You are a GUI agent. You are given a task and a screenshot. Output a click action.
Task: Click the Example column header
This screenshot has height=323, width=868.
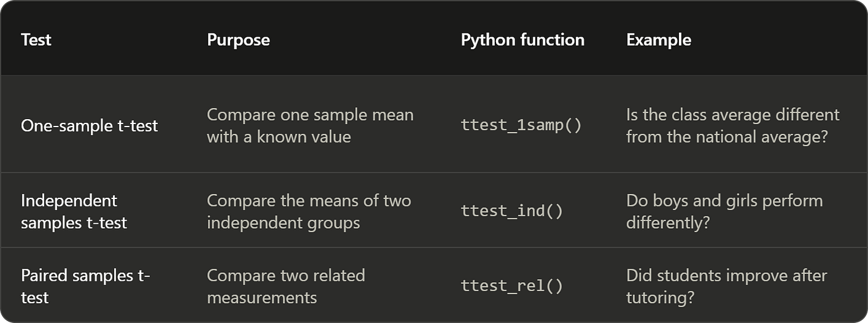click(658, 40)
